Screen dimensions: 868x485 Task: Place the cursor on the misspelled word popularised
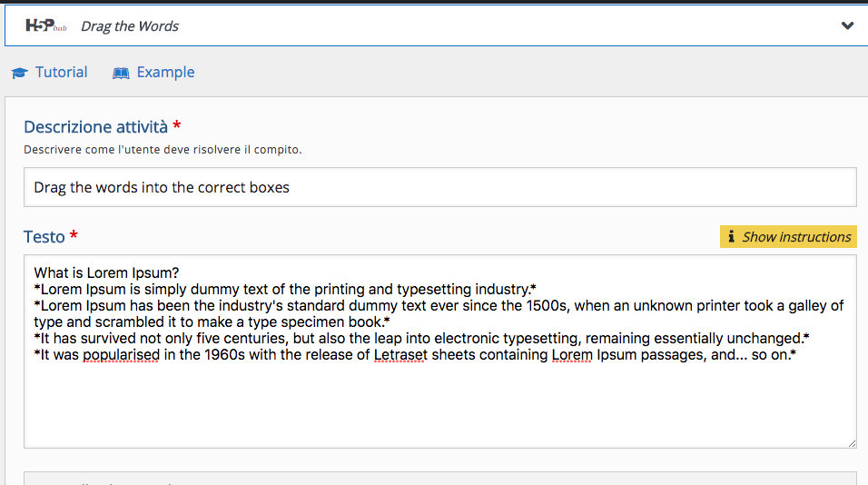122,355
